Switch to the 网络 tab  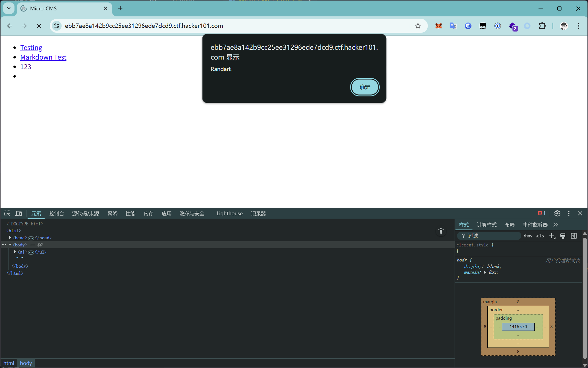tap(112, 213)
